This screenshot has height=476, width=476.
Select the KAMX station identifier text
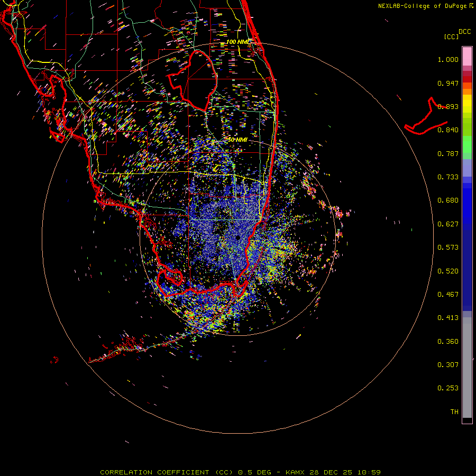coord(295,472)
